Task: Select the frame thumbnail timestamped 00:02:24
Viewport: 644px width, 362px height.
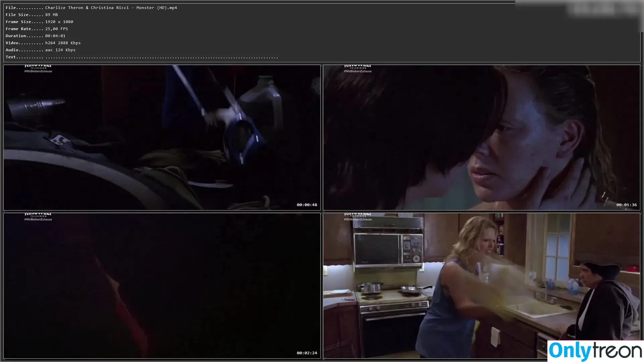Action: (162, 286)
